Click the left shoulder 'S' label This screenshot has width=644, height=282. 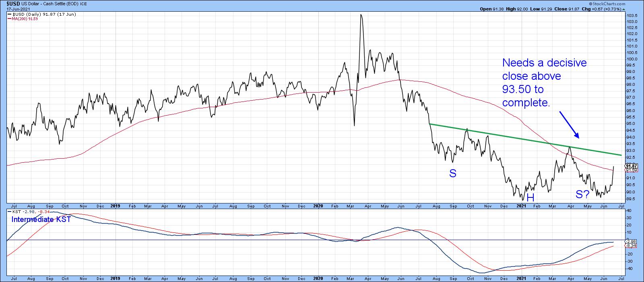pyautogui.click(x=453, y=174)
